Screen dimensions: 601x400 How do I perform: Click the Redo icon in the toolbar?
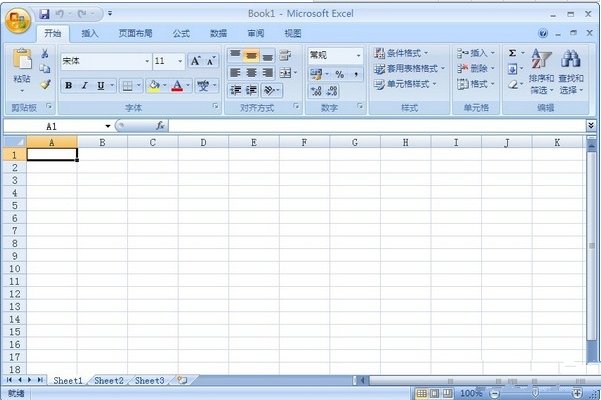coord(82,14)
